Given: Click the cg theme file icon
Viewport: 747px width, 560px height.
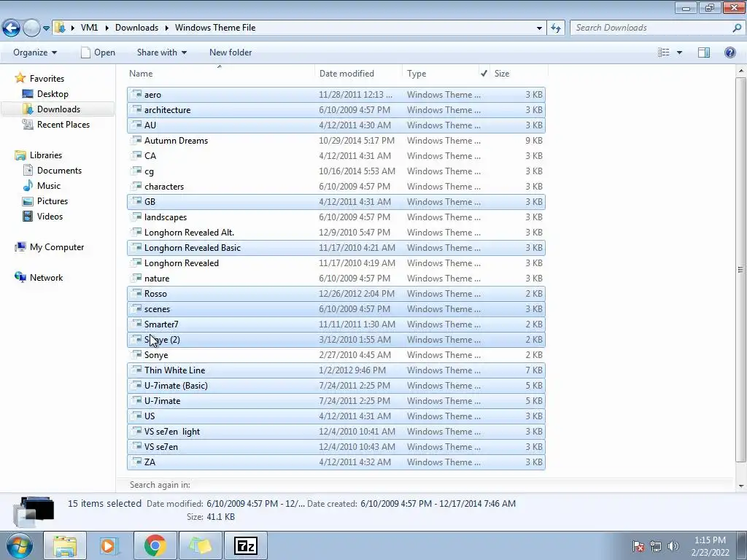Looking at the screenshot, I should (136, 171).
